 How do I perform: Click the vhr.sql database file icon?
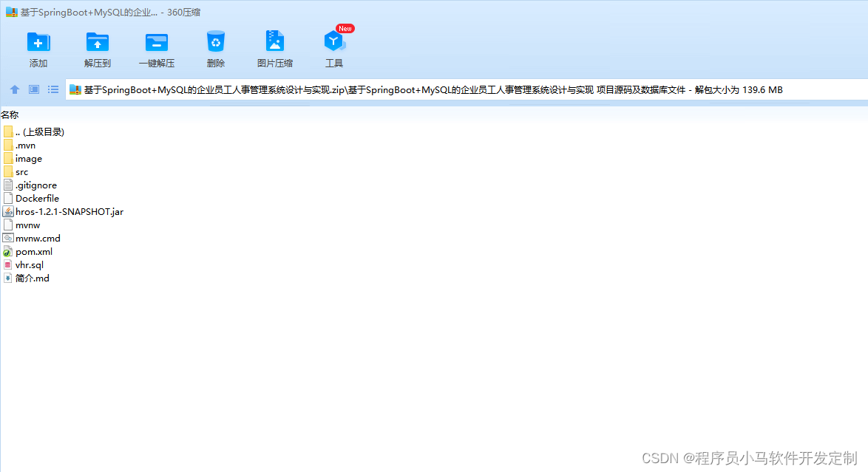7,264
